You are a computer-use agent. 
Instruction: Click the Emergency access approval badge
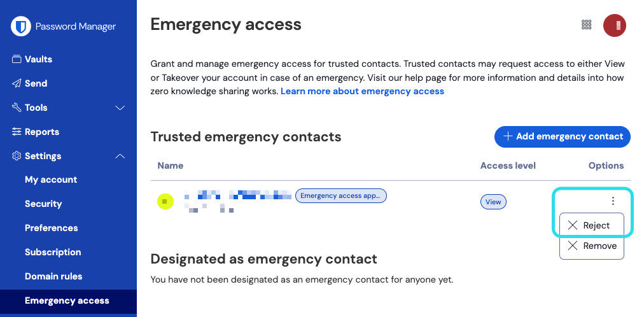point(341,196)
